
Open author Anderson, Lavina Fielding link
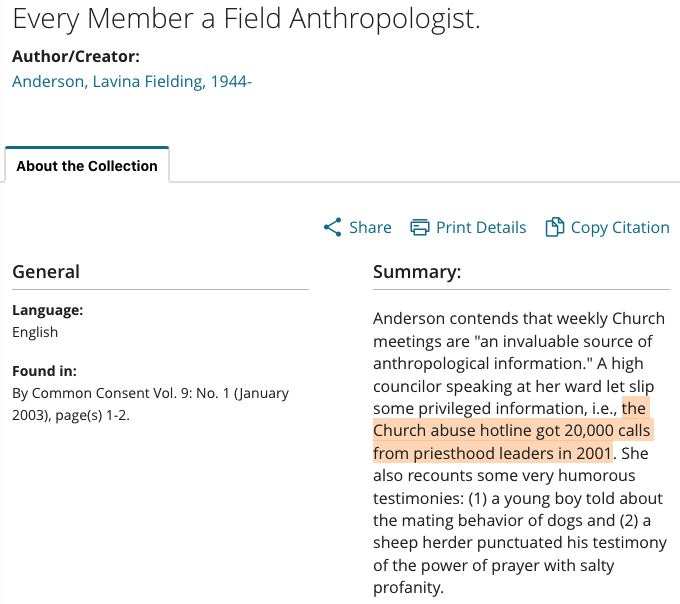click(x=132, y=82)
